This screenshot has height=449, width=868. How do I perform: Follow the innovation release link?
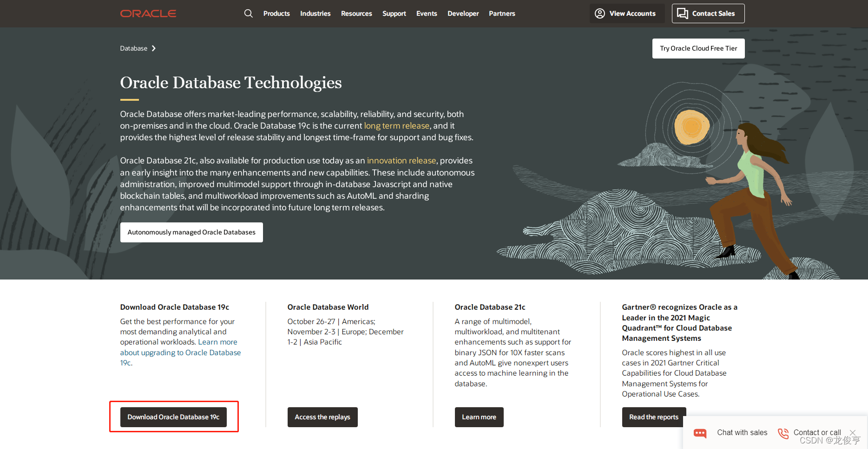click(401, 161)
